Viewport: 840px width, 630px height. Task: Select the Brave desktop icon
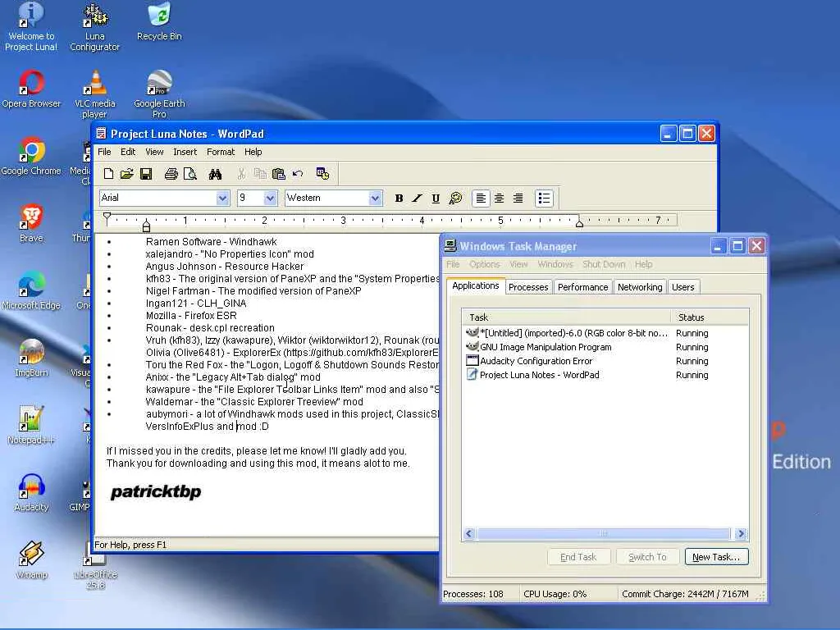click(31, 223)
